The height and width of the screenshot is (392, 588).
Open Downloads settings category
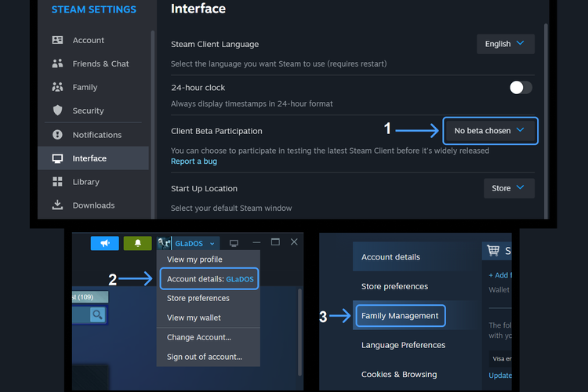coord(93,205)
